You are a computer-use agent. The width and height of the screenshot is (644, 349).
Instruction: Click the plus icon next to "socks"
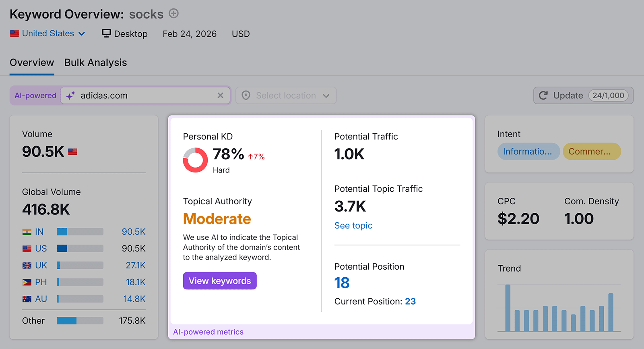pyautogui.click(x=173, y=13)
